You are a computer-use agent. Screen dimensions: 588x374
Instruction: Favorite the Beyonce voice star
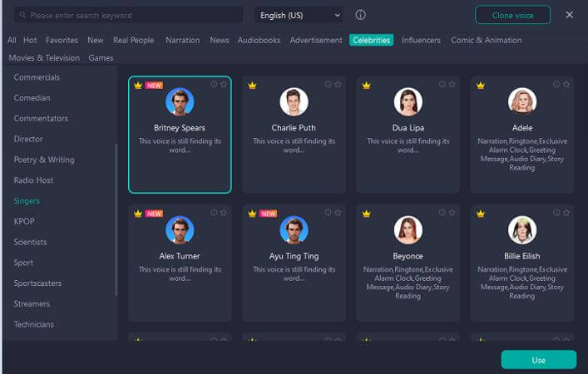coord(452,213)
